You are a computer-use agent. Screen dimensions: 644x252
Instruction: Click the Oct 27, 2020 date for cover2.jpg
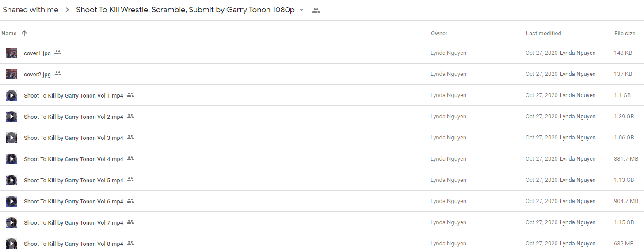(x=541, y=74)
